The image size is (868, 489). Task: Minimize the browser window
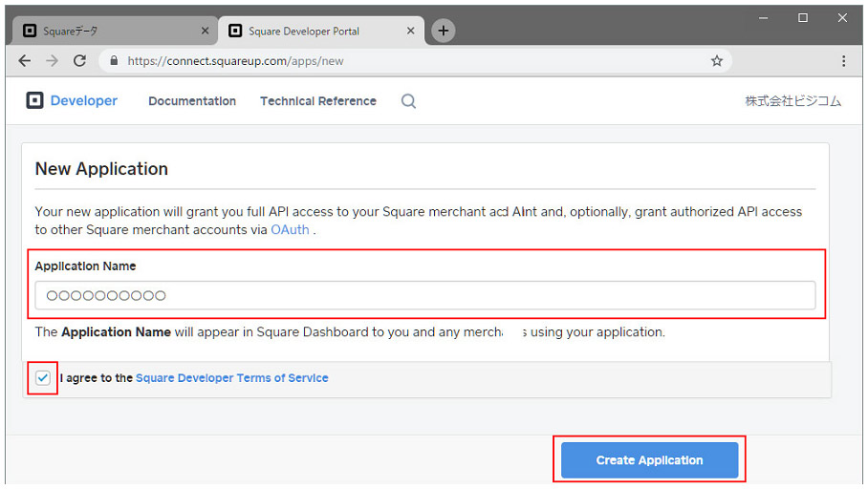pos(764,18)
